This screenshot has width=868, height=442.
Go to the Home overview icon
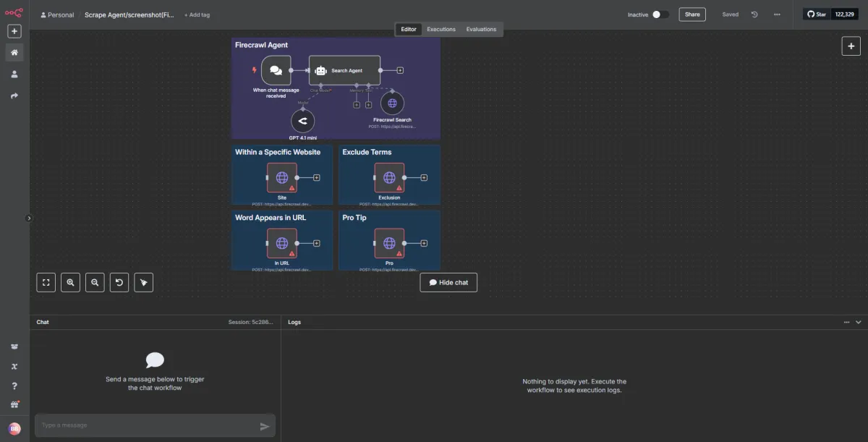click(14, 52)
